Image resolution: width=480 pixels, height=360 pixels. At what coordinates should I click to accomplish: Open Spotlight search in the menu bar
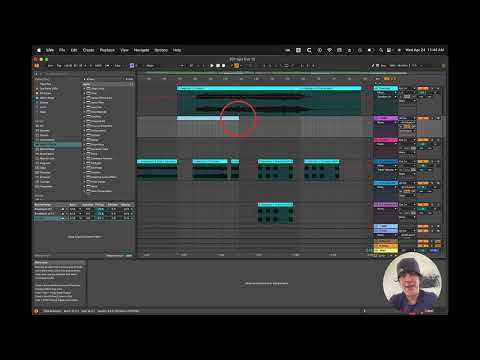tap(381, 50)
